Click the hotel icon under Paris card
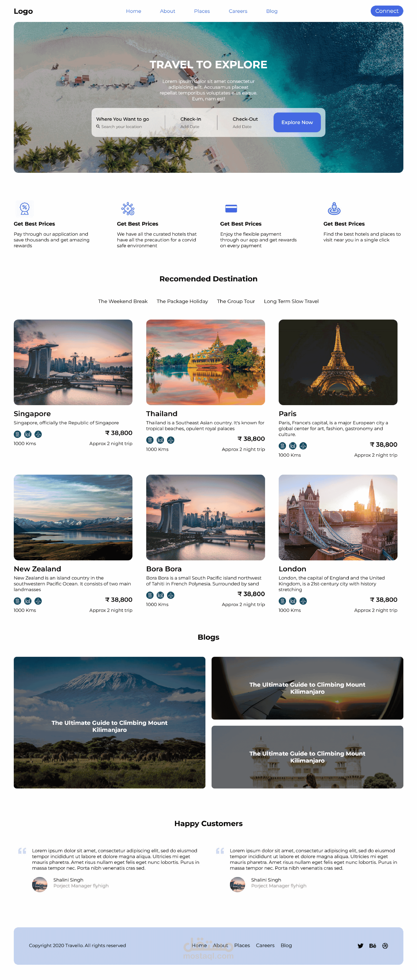The width and height of the screenshot is (417, 980). coord(282,446)
